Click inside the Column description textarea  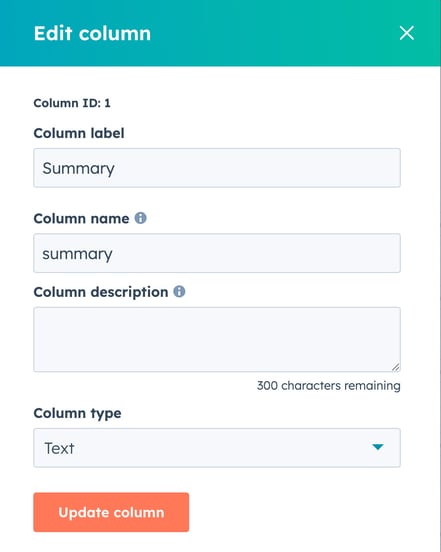(x=217, y=339)
